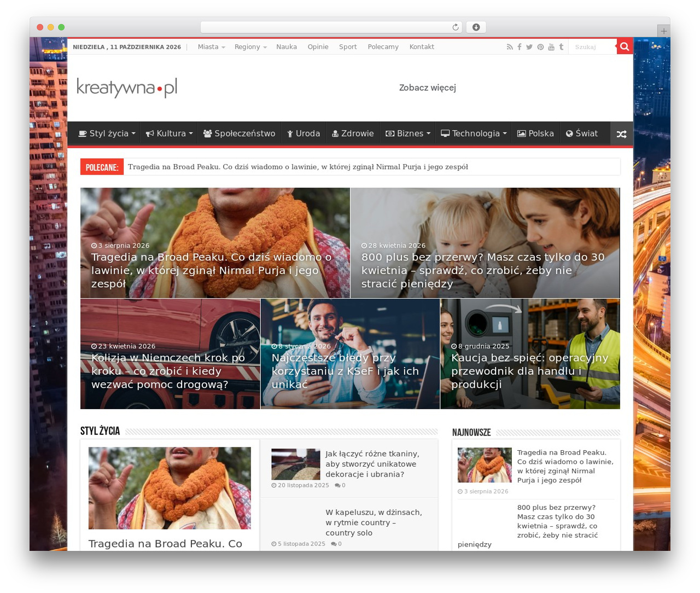Click the browser downloads icon
The image size is (700, 593).
pos(476,27)
